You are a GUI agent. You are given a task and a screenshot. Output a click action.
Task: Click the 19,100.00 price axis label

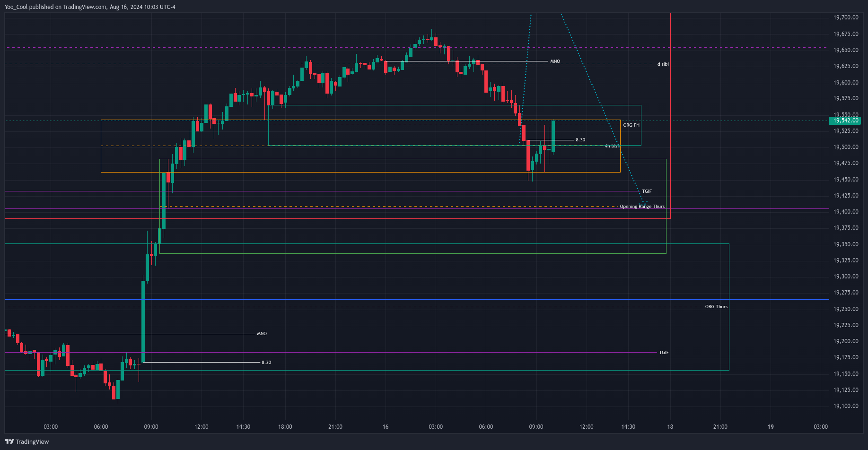tap(846, 406)
